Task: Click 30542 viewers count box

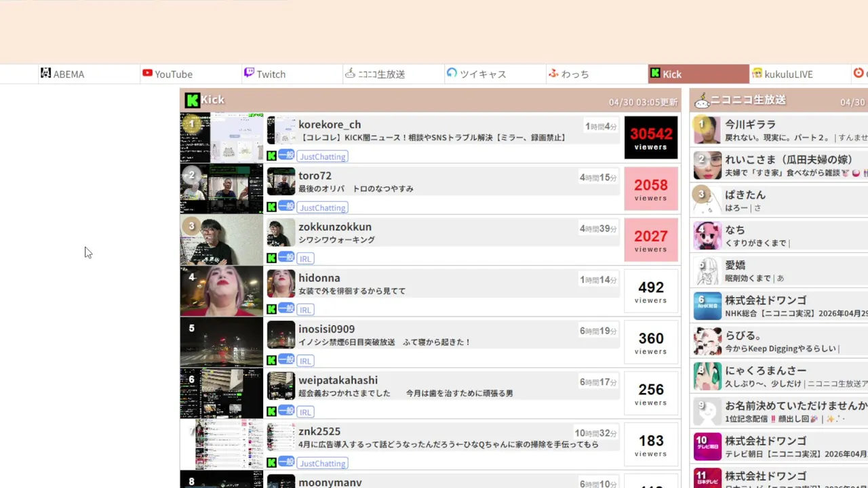Action: (x=651, y=138)
